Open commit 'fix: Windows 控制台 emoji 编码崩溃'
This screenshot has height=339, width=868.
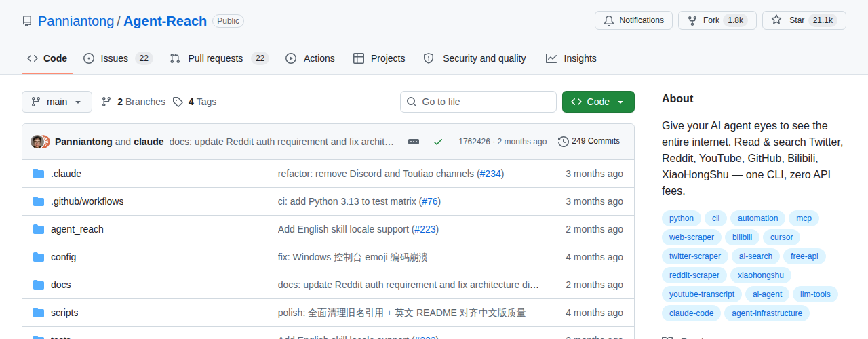pyautogui.click(x=353, y=257)
